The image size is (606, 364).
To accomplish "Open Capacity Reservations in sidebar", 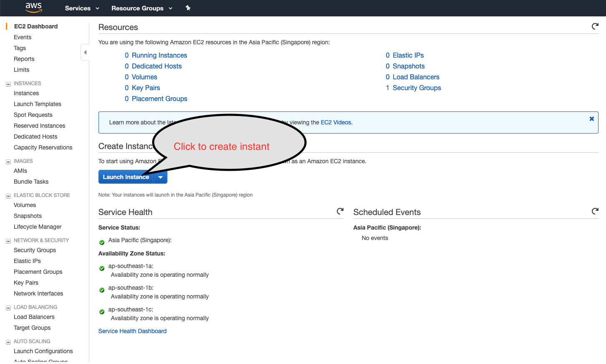I will pos(43,147).
